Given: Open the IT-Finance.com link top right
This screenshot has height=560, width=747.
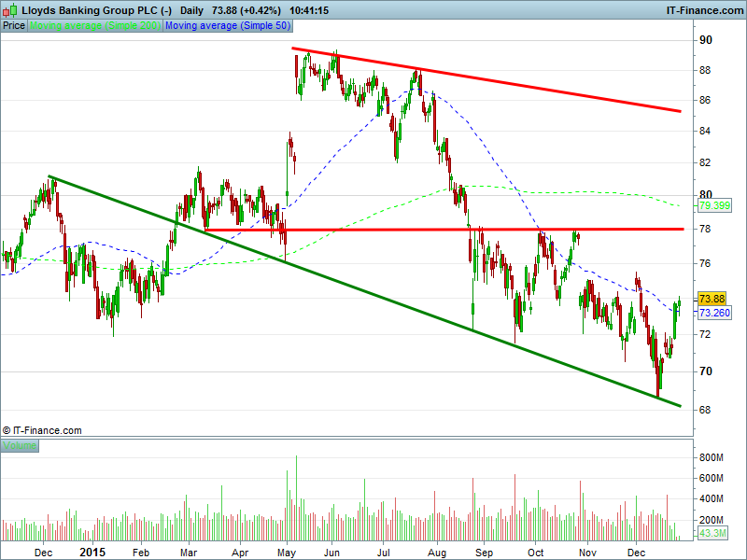Looking at the screenshot, I should 704,10.
